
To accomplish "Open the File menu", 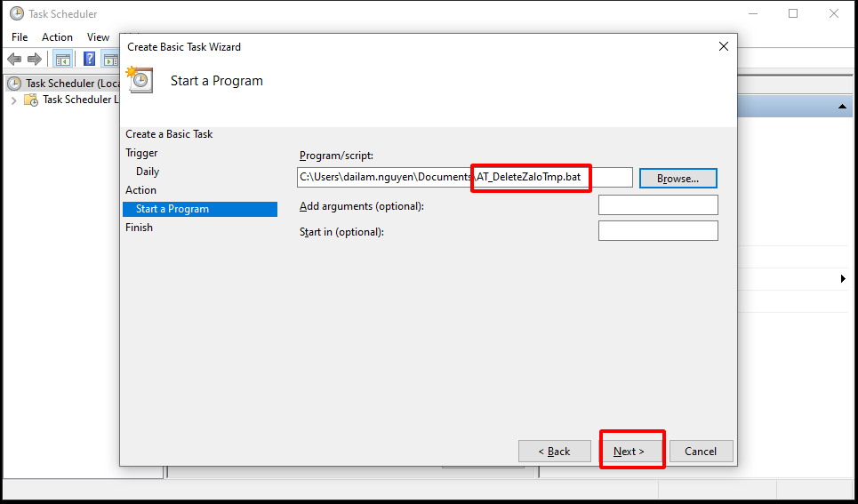I will click(20, 37).
